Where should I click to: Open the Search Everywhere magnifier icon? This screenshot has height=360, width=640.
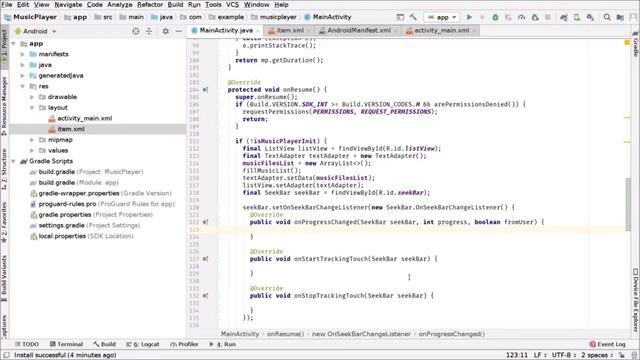(x=607, y=17)
